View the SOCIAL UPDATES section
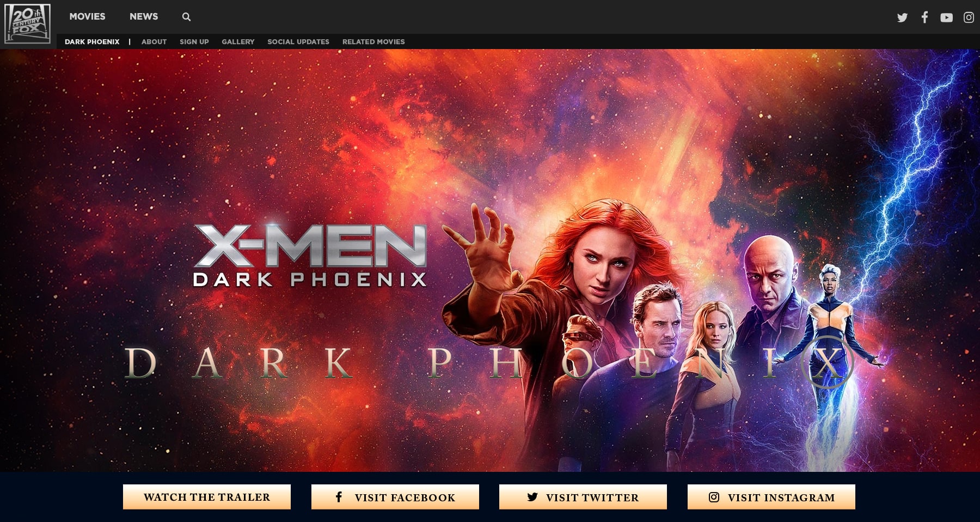 pyautogui.click(x=298, y=41)
